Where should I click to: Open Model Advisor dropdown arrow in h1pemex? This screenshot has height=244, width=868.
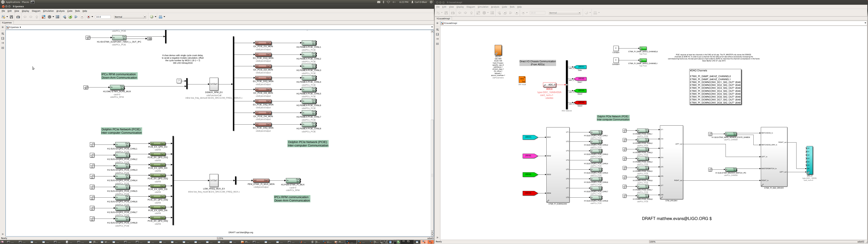pyautogui.click(x=156, y=17)
